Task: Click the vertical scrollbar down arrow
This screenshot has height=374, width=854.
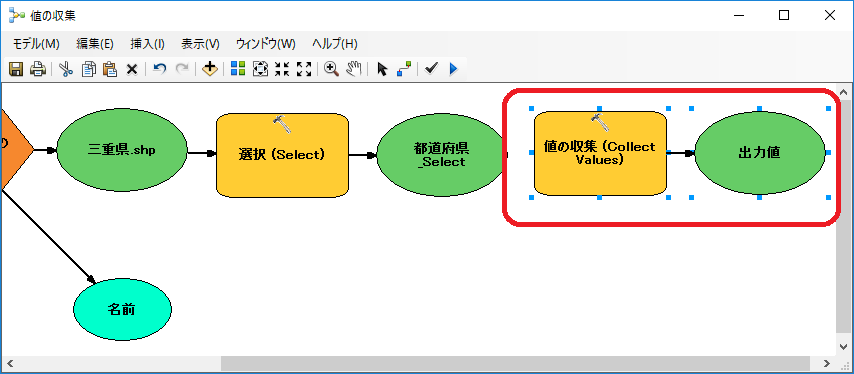Action: [x=844, y=347]
